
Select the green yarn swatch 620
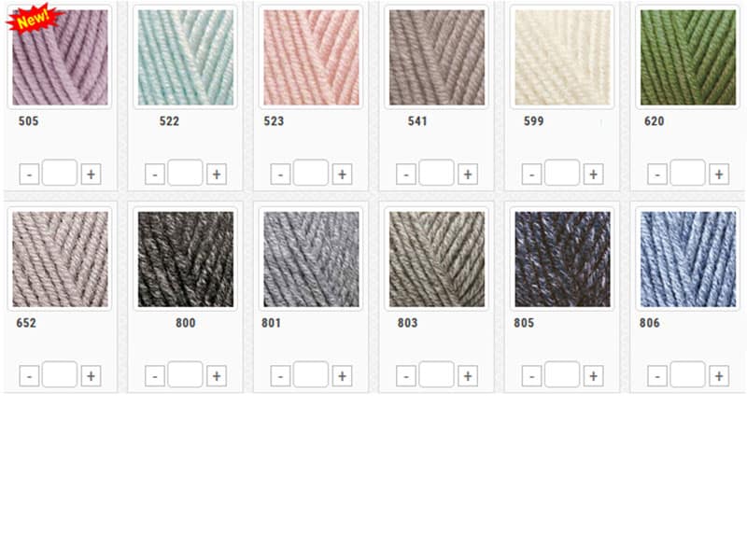(688, 57)
